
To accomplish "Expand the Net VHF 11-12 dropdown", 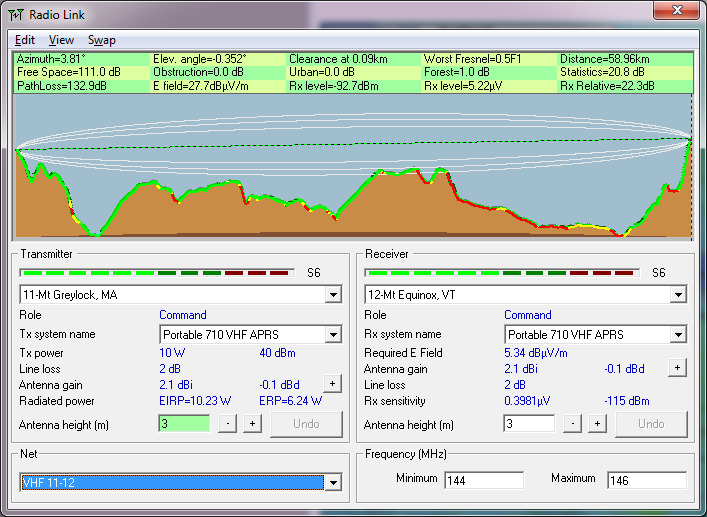I will 333,483.
